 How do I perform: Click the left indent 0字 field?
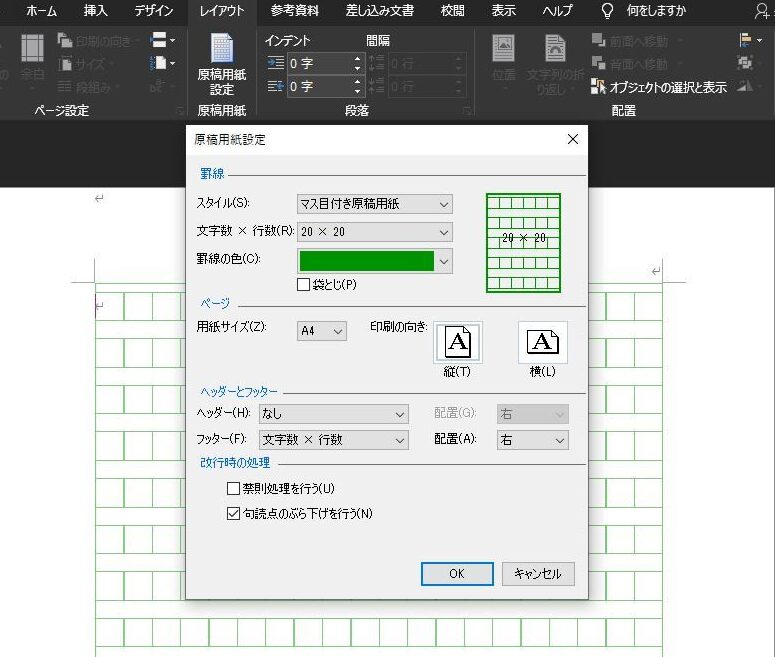[320, 63]
